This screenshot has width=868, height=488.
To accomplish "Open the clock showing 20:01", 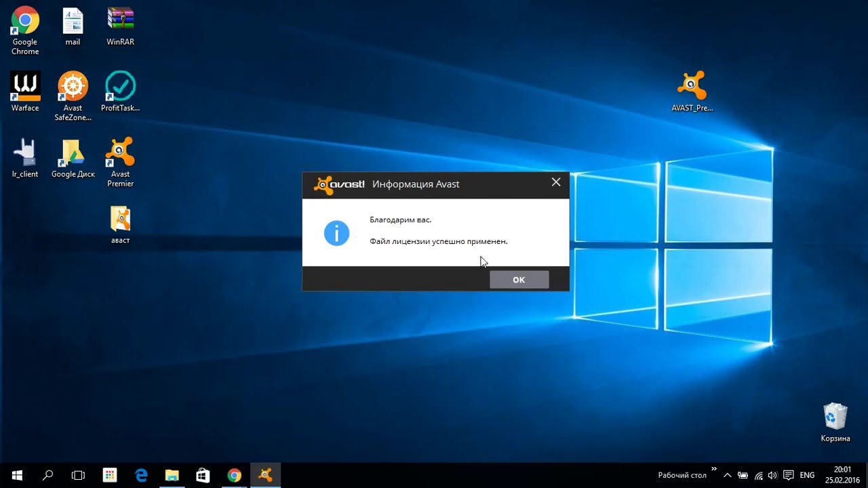I will (x=842, y=475).
